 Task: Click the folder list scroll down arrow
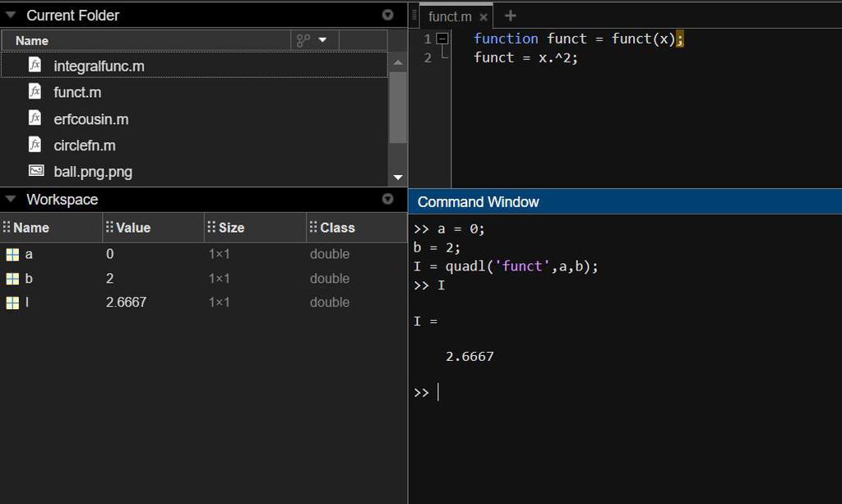tap(398, 177)
